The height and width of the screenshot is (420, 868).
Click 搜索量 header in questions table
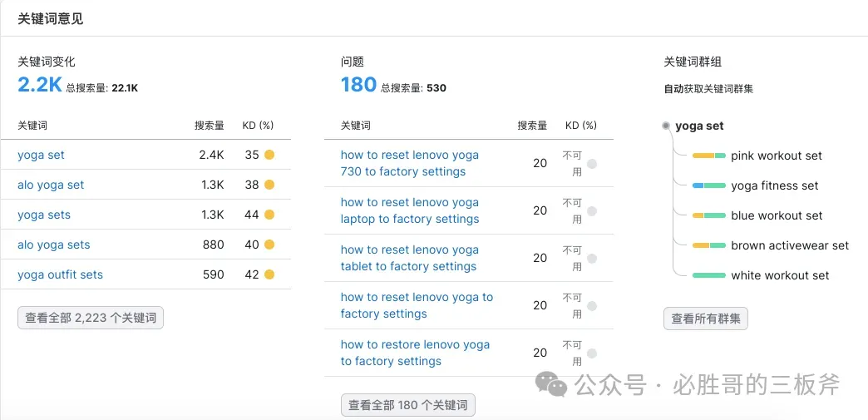[x=533, y=126]
